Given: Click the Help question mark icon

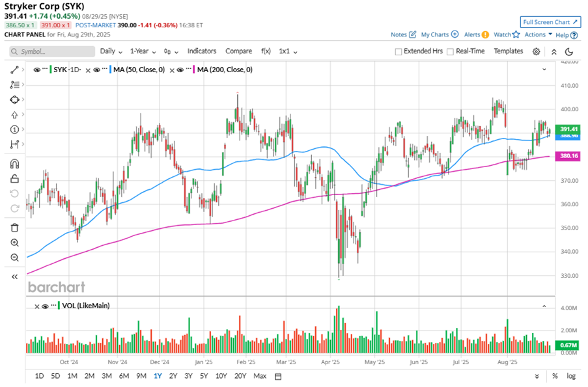Looking at the screenshot, I should pyautogui.click(x=574, y=35).
